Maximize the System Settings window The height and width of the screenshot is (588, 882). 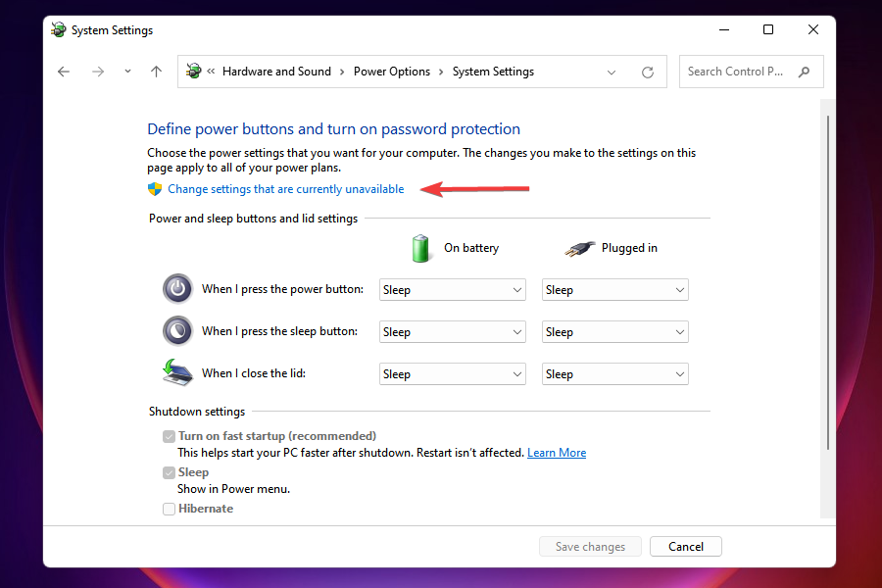(x=767, y=29)
